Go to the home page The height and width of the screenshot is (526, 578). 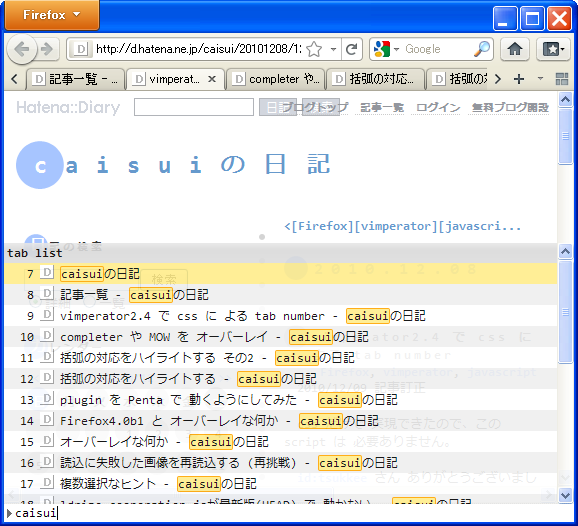coord(515,49)
